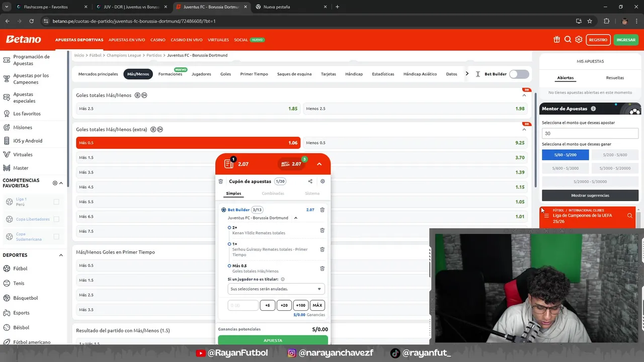Switch to the Mercados principales tab

(x=98, y=74)
